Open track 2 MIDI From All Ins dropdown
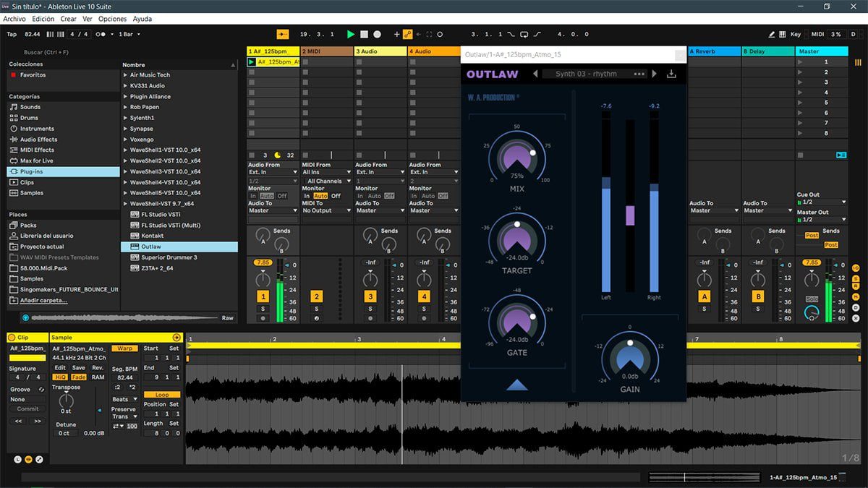 [326, 172]
